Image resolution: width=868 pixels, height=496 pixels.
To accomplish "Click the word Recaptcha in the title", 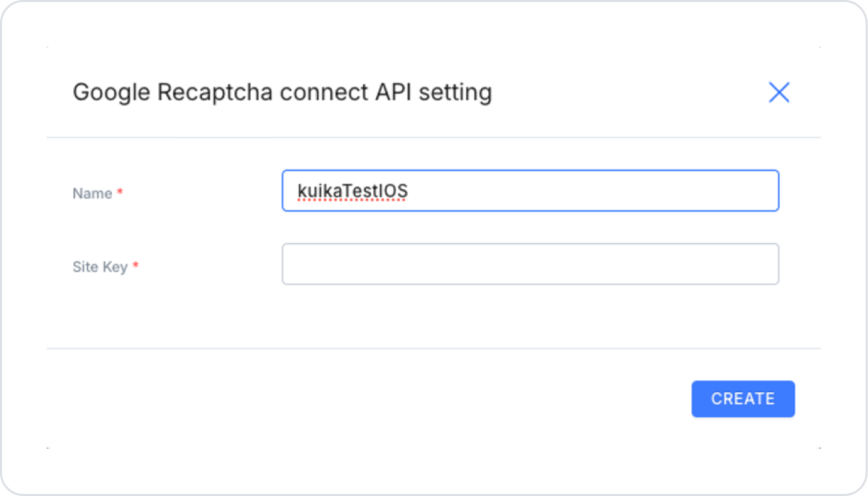I will pyautogui.click(x=215, y=92).
